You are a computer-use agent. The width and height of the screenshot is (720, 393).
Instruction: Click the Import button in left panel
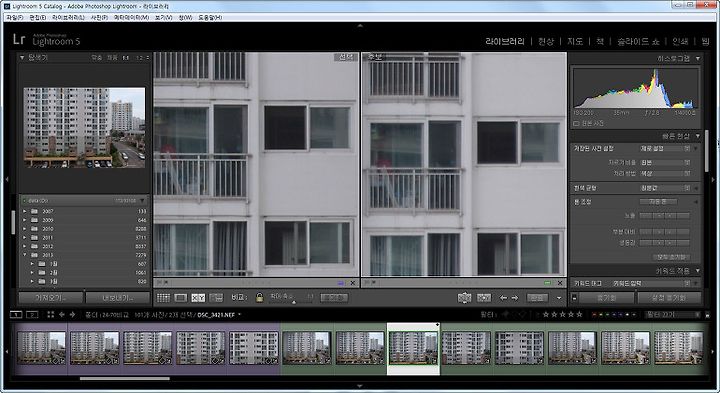click(x=51, y=298)
